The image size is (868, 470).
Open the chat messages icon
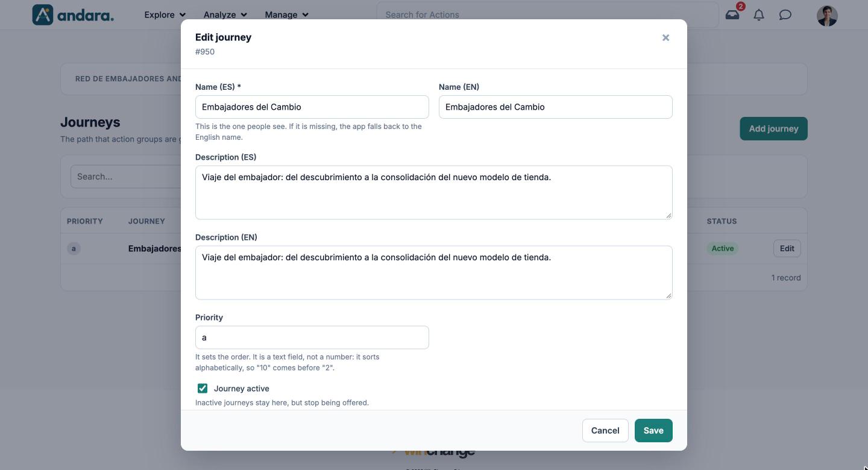coord(785,15)
